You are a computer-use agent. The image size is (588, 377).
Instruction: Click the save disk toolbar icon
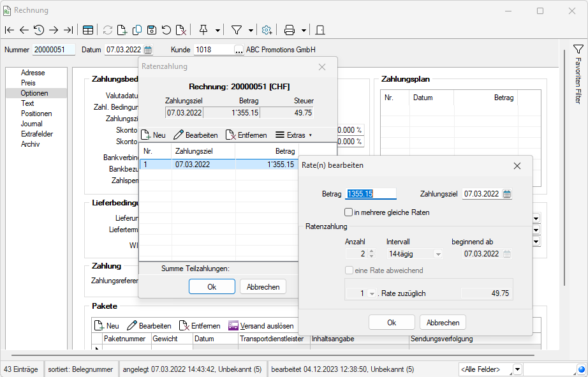tap(152, 30)
